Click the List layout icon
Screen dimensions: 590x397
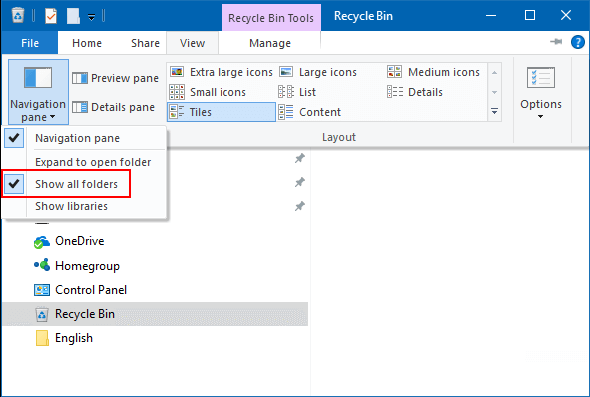[x=286, y=92]
